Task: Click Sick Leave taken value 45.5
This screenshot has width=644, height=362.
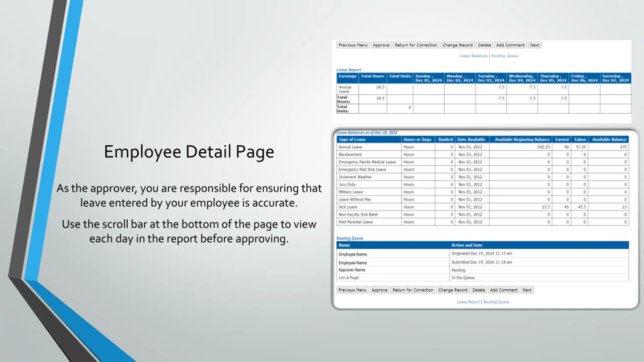Action: [582, 207]
